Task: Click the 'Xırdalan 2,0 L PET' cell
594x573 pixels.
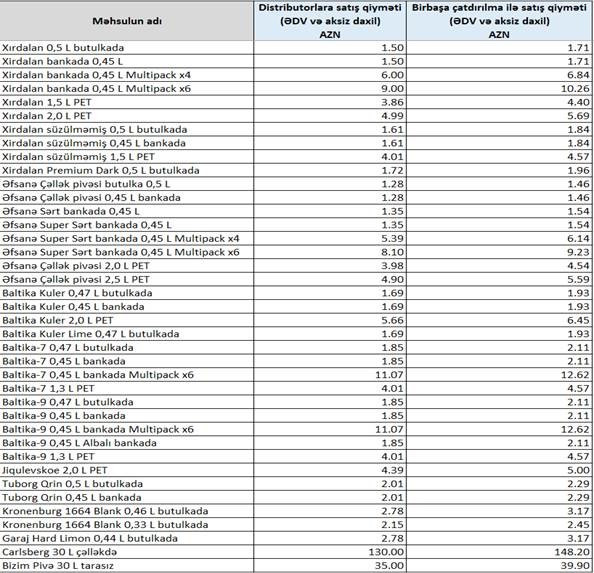Action: (127, 116)
